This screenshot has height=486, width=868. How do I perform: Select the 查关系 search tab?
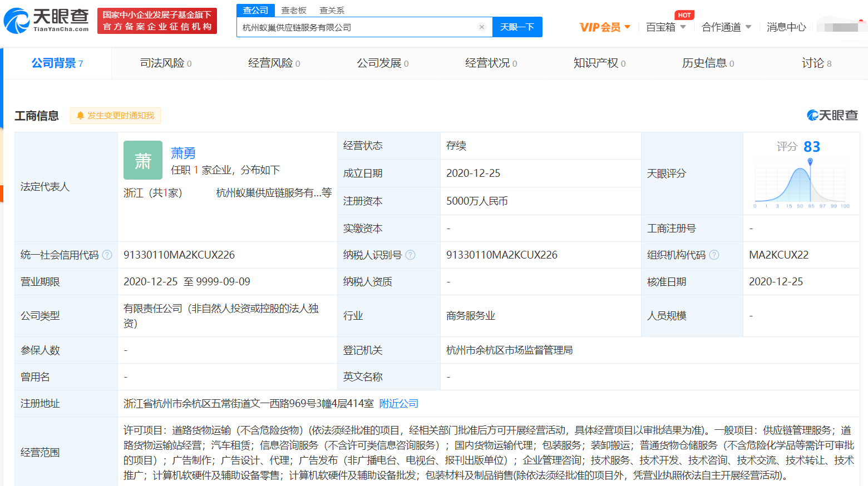click(x=332, y=11)
